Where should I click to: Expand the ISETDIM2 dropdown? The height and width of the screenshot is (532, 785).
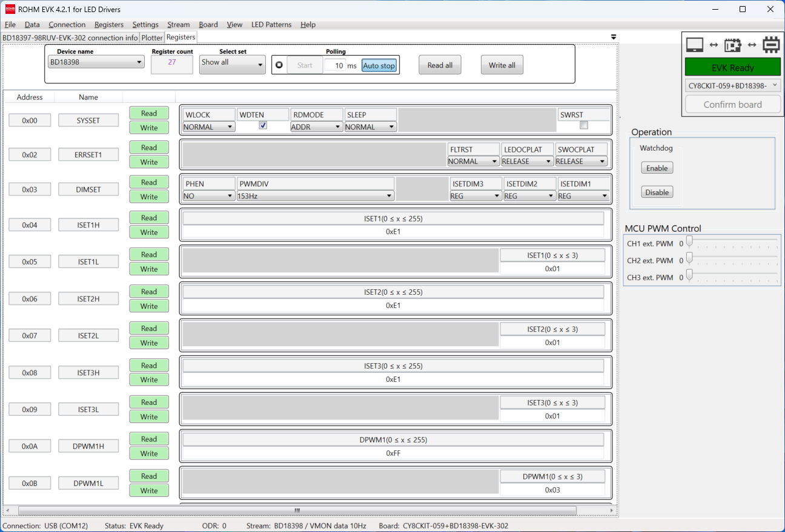click(x=530, y=196)
